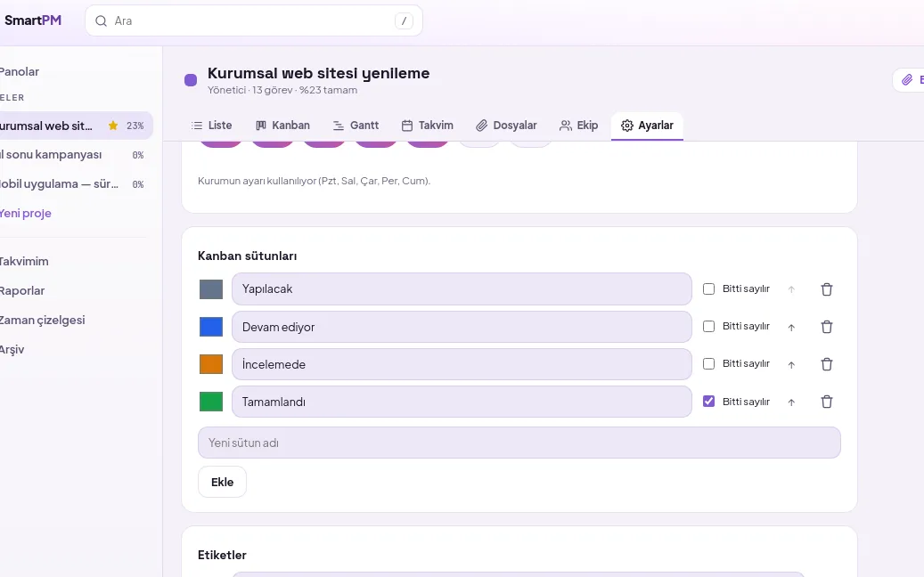Move Devam ediyor column up arrow
The width and height of the screenshot is (924, 577).
tap(791, 328)
